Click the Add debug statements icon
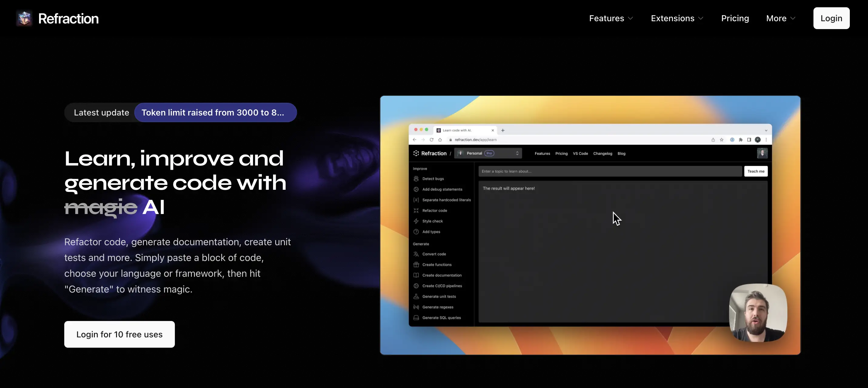 (x=416, y=189)
